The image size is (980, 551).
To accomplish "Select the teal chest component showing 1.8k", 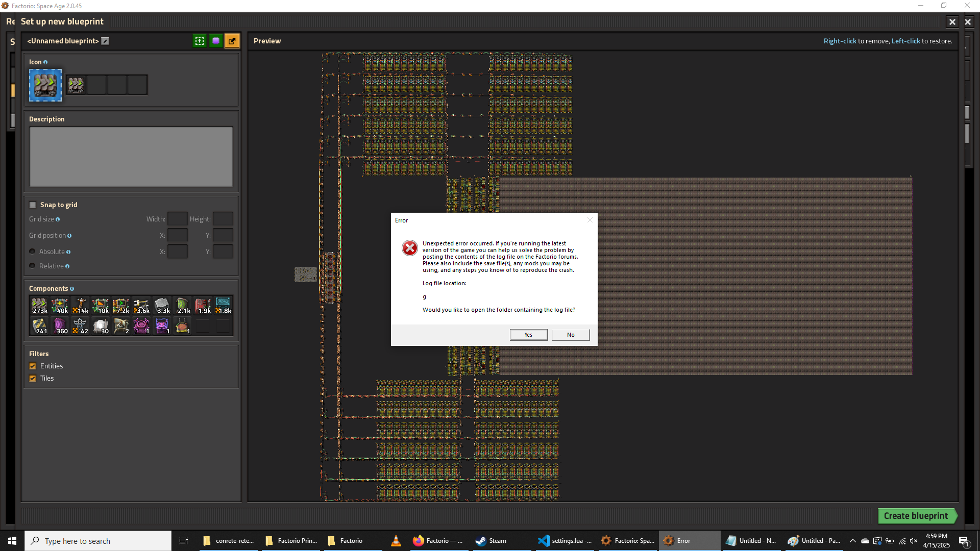I will coord(223,306).
